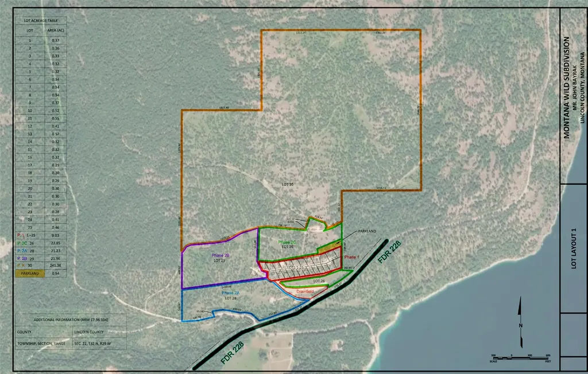588x374 pixels.
Task: Click the Phase 2A Lot 28 label
Action: point(230,295)
